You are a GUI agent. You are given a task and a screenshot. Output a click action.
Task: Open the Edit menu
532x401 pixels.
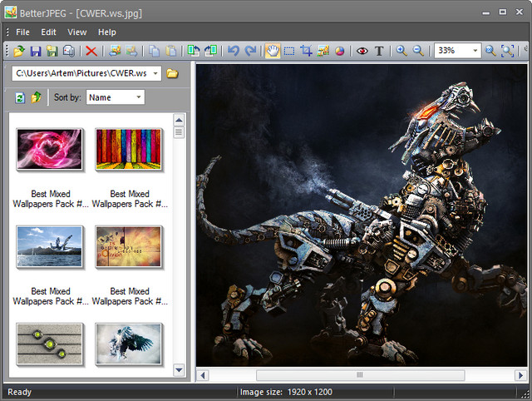pos(48,32)
